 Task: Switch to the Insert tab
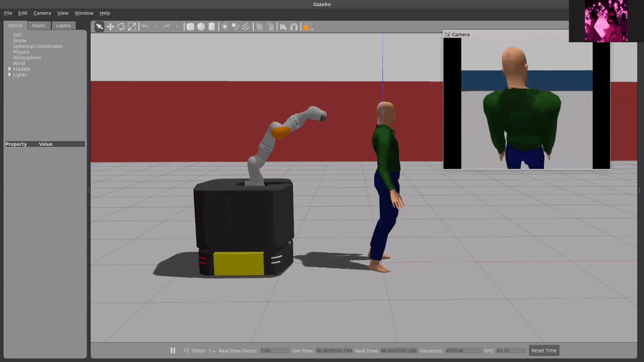coord(39,25)
